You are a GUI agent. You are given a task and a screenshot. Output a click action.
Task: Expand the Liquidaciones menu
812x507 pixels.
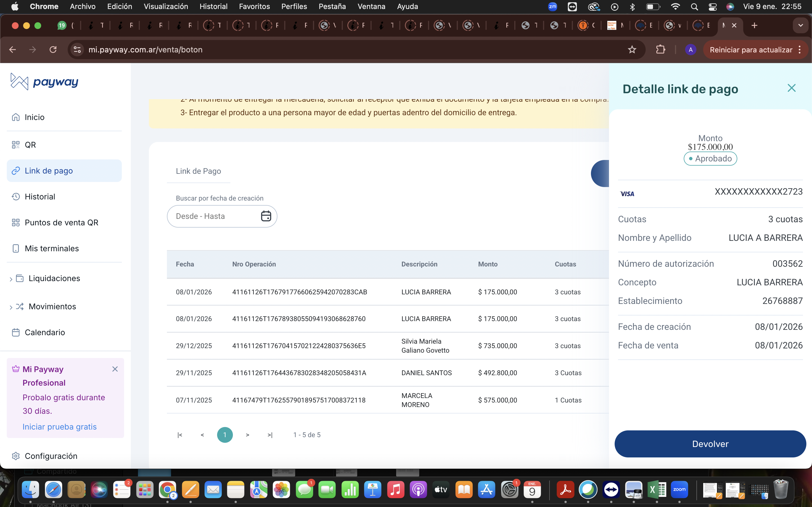[54, 278]
